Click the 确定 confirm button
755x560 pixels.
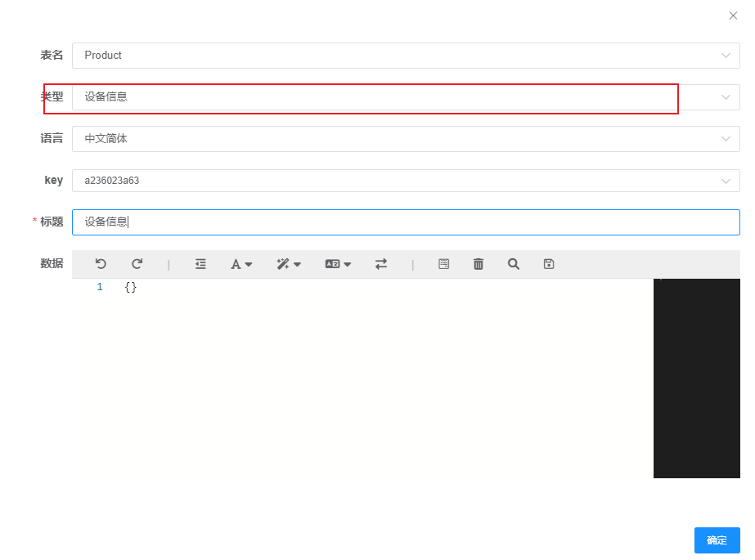click(717, 540)
